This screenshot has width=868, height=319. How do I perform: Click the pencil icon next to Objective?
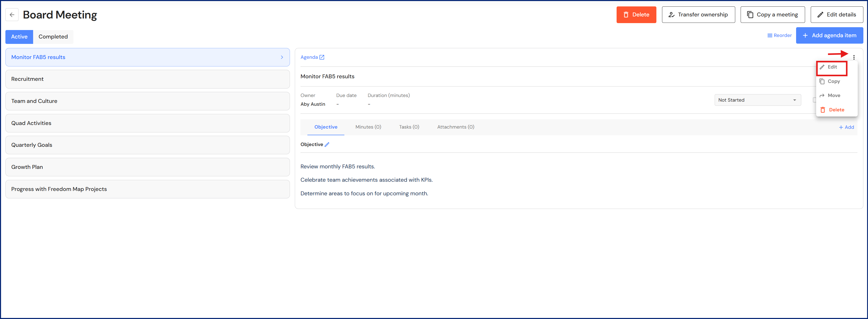click(x=327, y=144)
